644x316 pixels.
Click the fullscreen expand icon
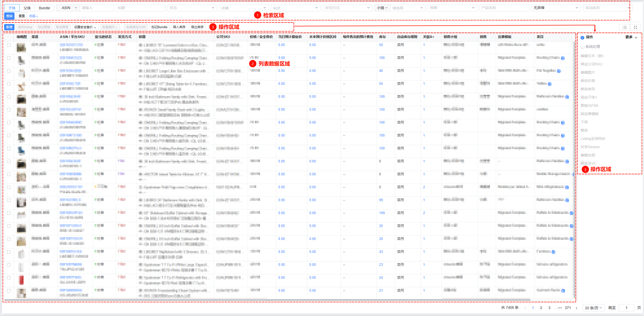coord(635,27)
